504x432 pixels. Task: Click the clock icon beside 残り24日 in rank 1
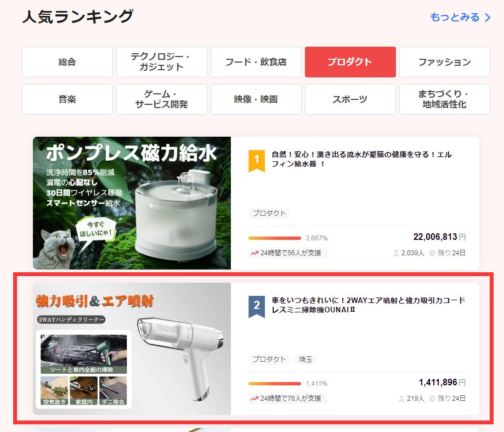pos(432,253)
